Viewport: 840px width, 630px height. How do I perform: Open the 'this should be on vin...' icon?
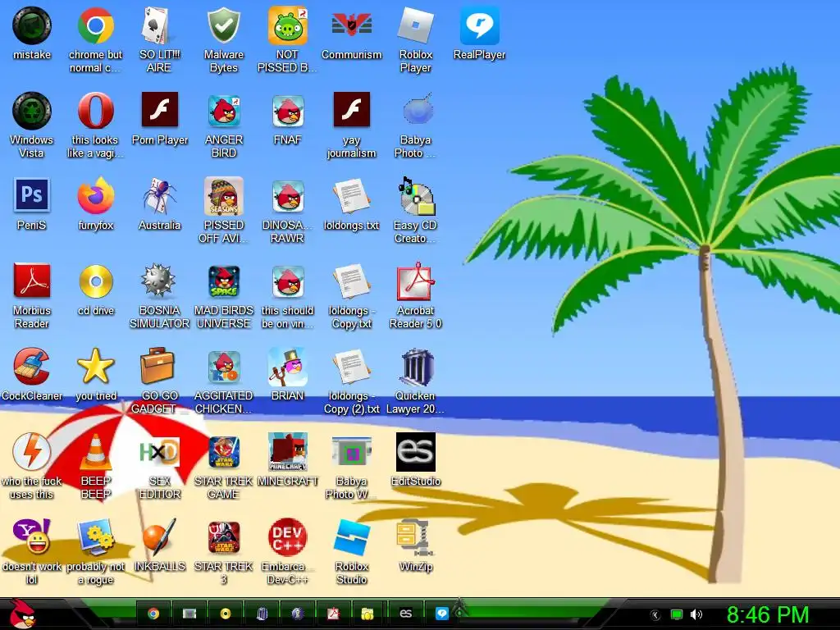[x=288, y=282]
